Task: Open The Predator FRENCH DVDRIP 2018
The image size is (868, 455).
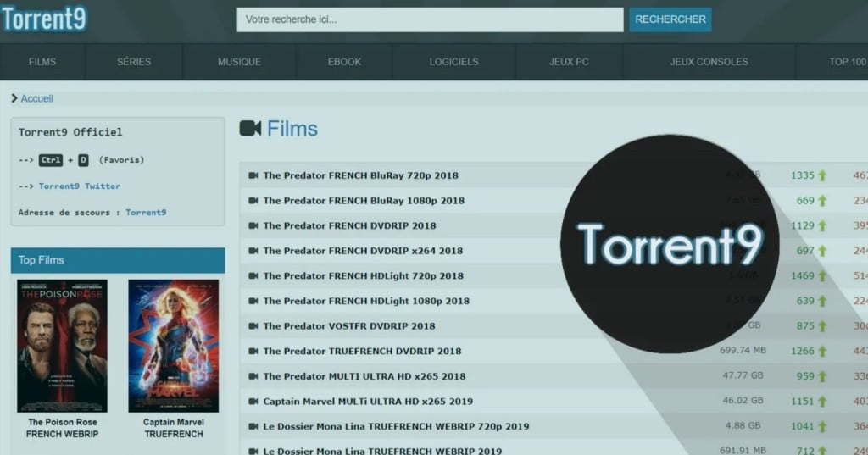Action: point(350,226)
